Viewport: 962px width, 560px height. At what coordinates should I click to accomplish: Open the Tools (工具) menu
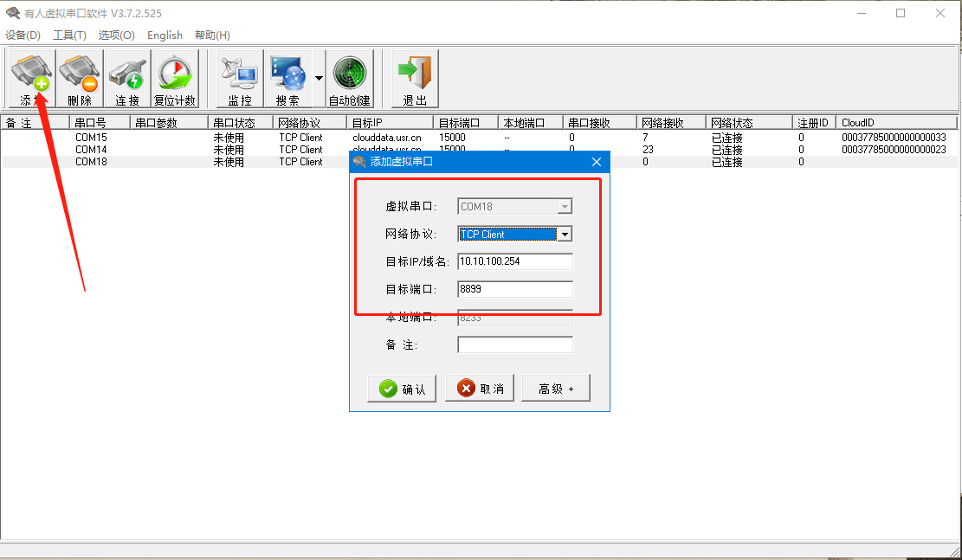69,35
